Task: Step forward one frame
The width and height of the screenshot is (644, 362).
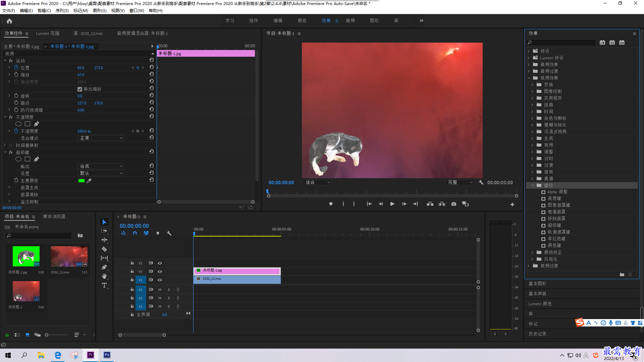Action: point(404,204)
